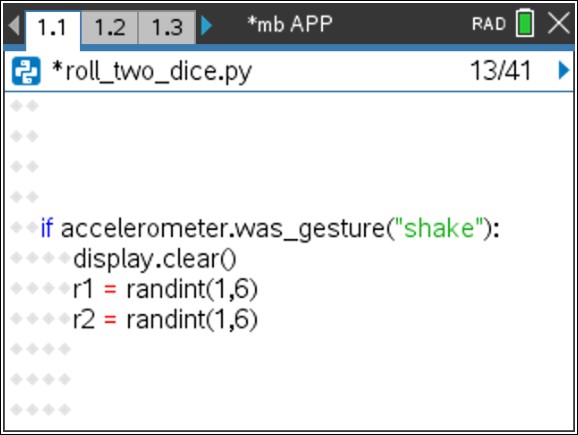Click the 13/41 line position counter
This screenshot has width=578, height=435.
click(501, 70)
